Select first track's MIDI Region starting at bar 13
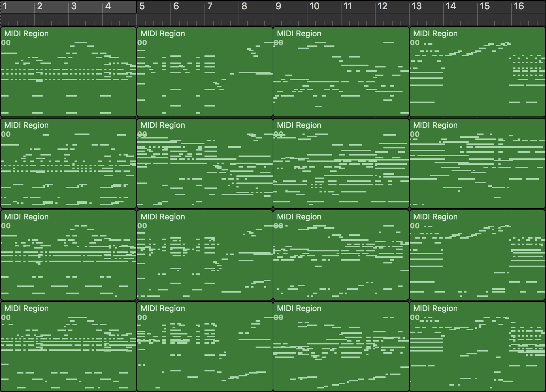 (x=477, y=72)
